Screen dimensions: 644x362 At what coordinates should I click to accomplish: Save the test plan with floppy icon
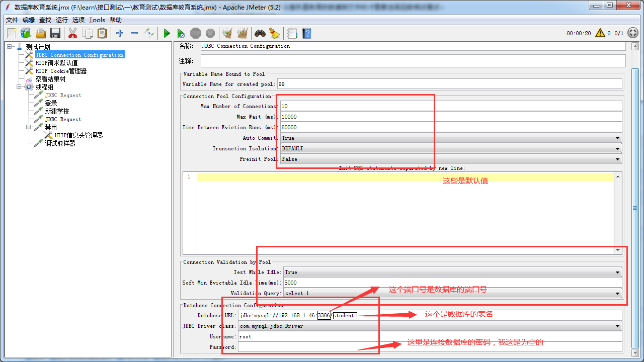tap(55, 33)
